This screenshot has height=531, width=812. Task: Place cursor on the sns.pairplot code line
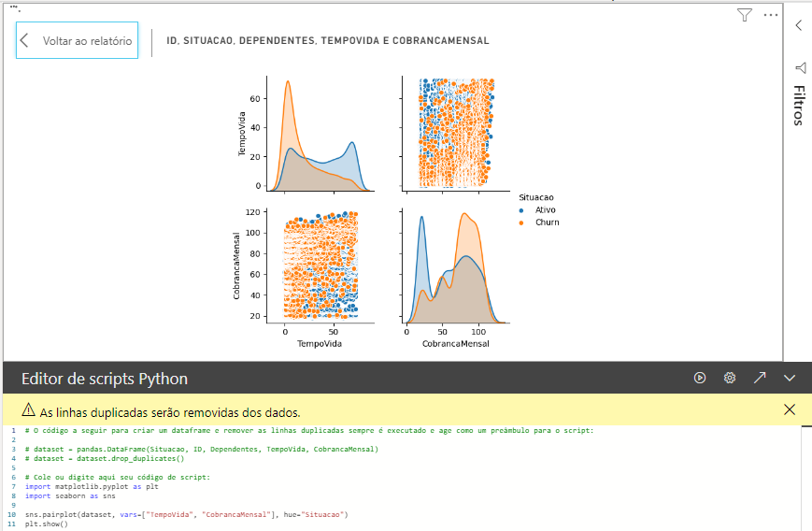(187, 514)
